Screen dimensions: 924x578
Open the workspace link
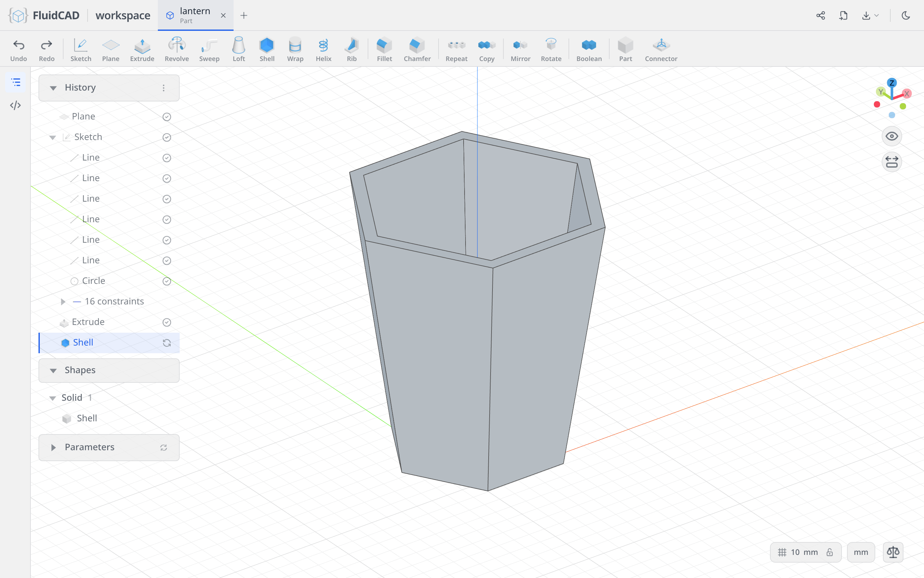point(123,15)
